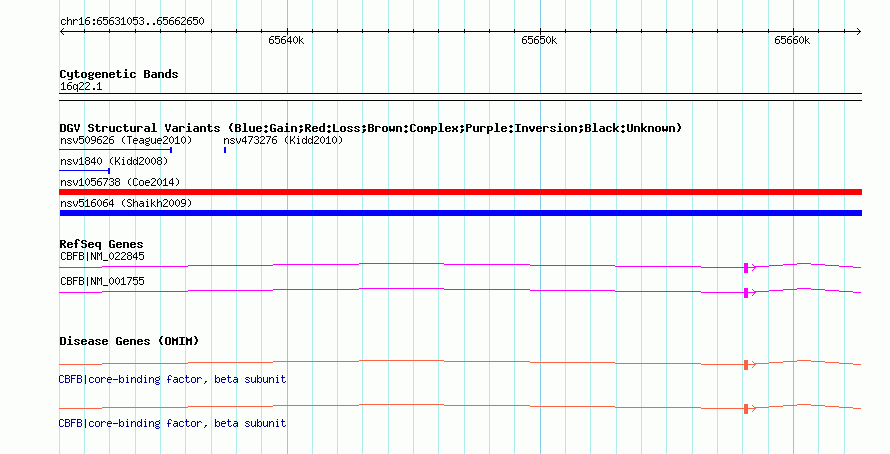Click the orange exon of the second OMIM gene
Image resolution: width=890 pixels, height=454 pixels.
746,409
